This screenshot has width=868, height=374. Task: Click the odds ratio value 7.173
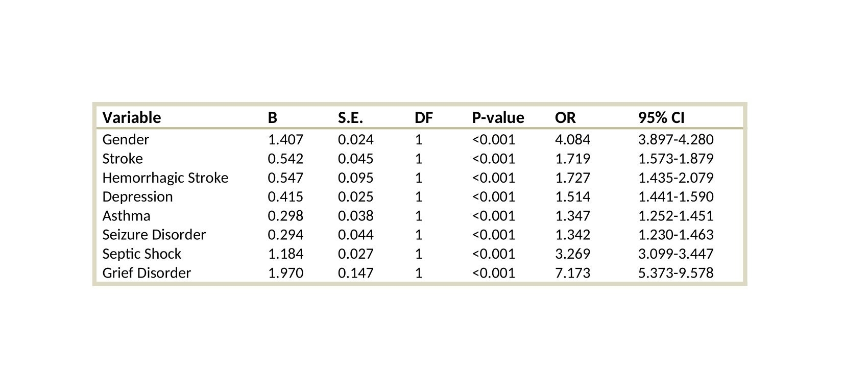tap(572, 273)
